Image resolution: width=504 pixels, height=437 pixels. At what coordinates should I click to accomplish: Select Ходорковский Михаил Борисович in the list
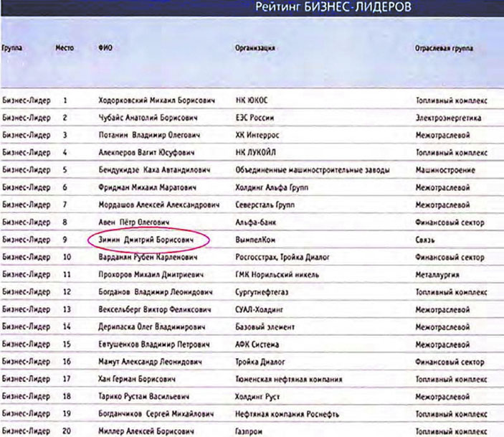(x=156, y=100)
